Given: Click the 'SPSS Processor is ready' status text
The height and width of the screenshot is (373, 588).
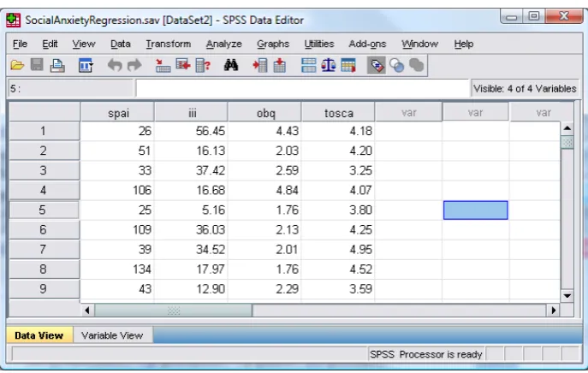Looking at the screenshot, I should click(x=425, y=354).
